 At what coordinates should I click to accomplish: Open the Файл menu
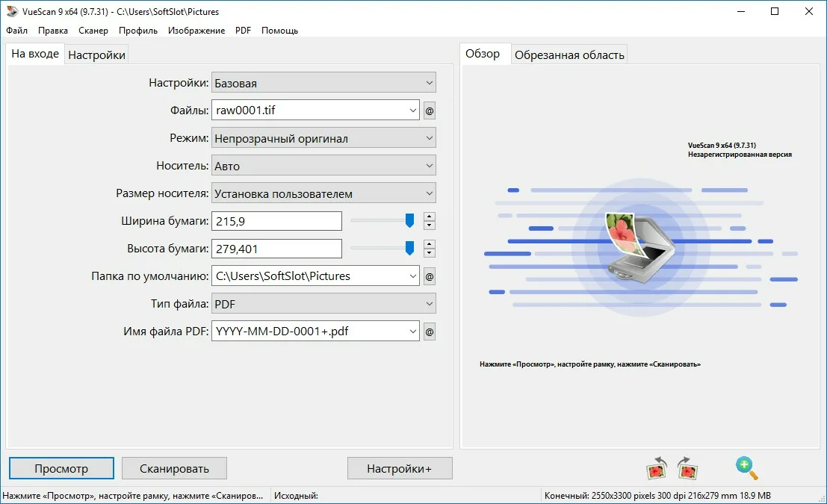tap(17, 31)
